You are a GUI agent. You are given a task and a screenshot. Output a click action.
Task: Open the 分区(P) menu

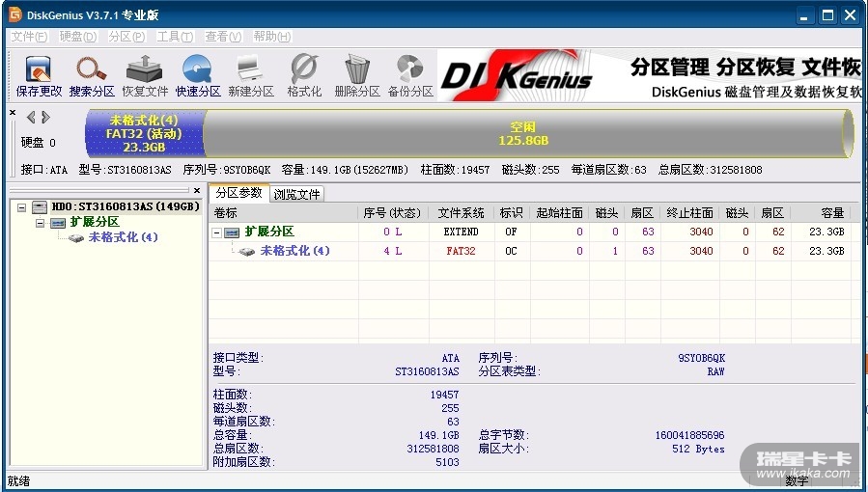126,37
